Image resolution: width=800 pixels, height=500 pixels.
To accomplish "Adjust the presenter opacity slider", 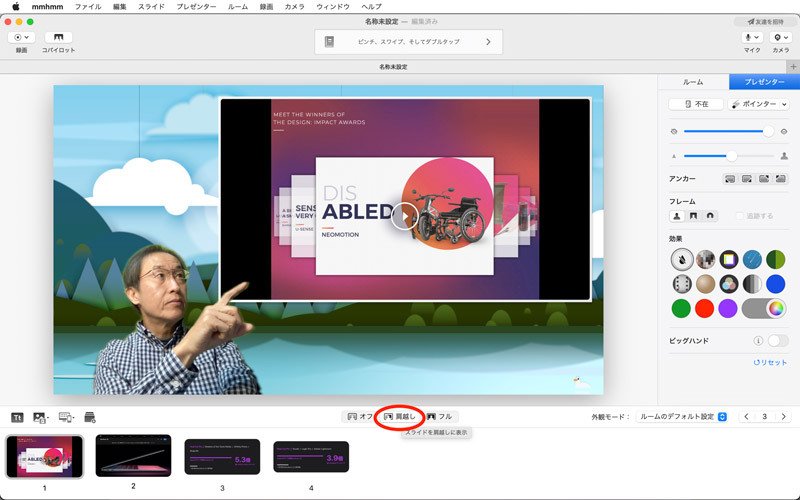I will (x=729, y=132).
